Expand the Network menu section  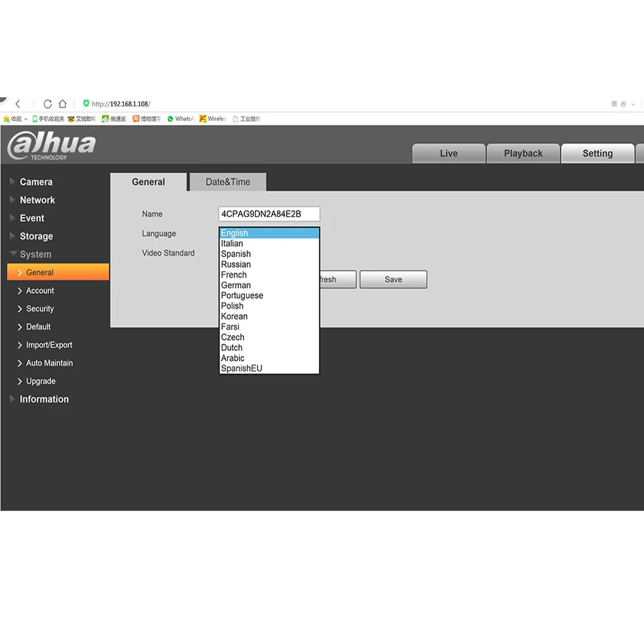tap(32, 200)
